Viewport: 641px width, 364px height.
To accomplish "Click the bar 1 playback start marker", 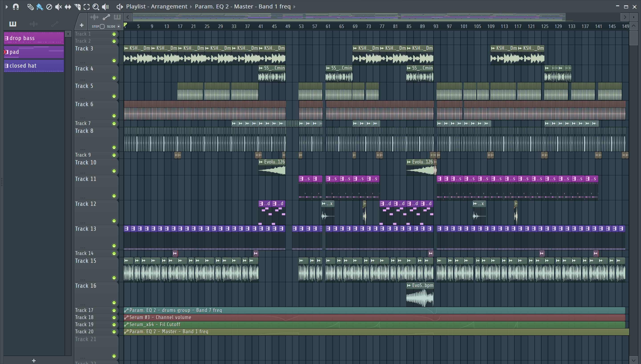I will tap(126, 25).
